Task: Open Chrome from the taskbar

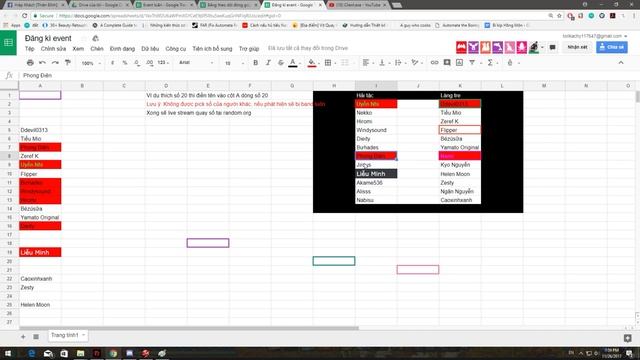Action: tap(113, 353)
